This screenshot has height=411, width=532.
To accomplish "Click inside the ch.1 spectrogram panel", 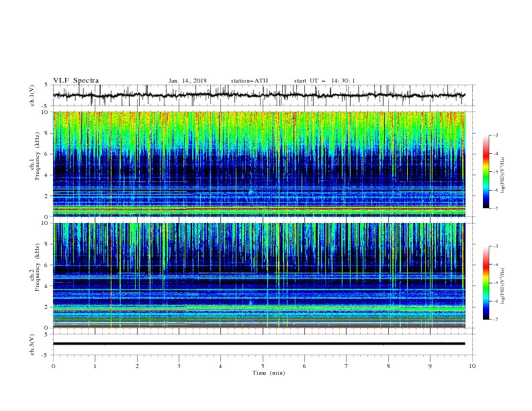I will 259,164.
